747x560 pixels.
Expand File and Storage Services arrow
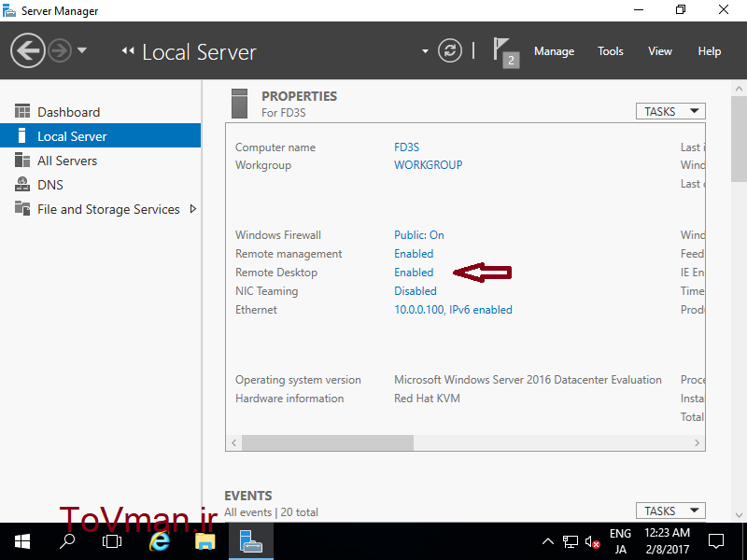point(193,208)
